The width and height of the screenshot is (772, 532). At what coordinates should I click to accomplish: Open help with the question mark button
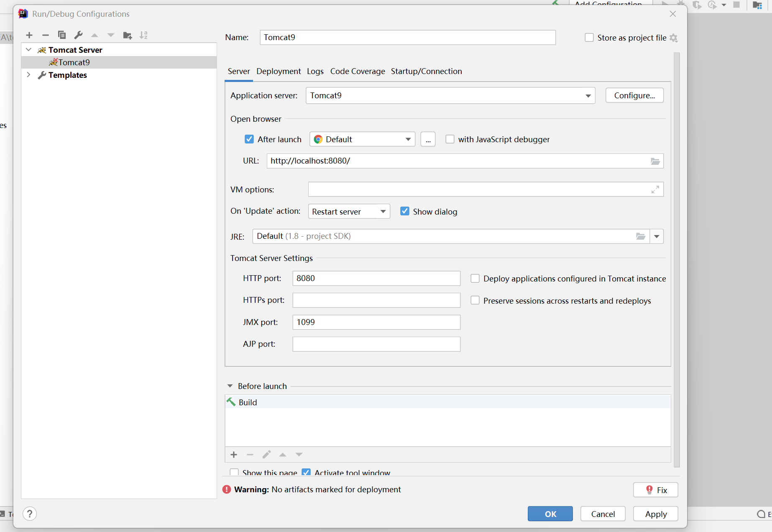[x=30, y=514]
